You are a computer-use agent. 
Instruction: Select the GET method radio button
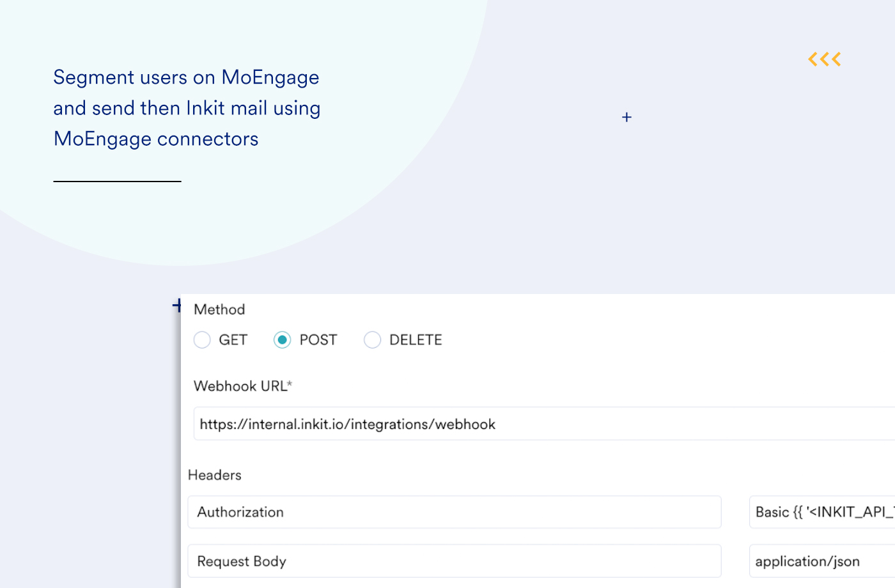point(202,340)
